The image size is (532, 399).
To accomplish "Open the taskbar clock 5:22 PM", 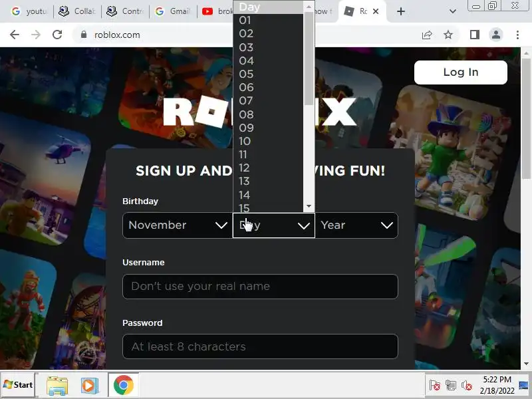I will (497, 385).
